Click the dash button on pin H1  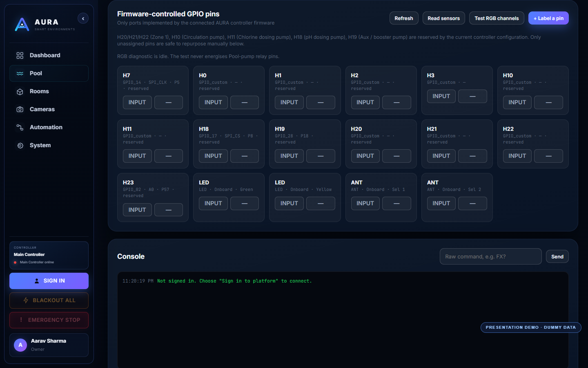click(x=321, y=102)
